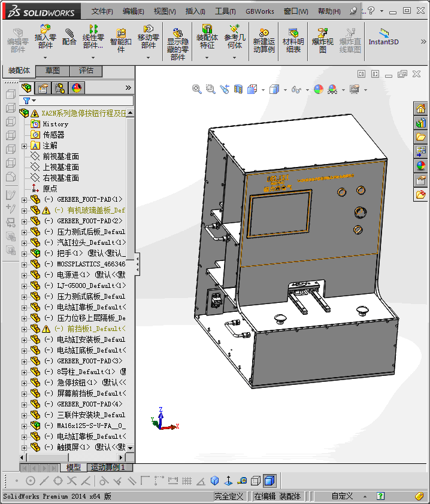Open Bill of Materials (材料明细表)
Viewport: 430px width, 504px height.
pyautogui.click(x=293, y=41)
